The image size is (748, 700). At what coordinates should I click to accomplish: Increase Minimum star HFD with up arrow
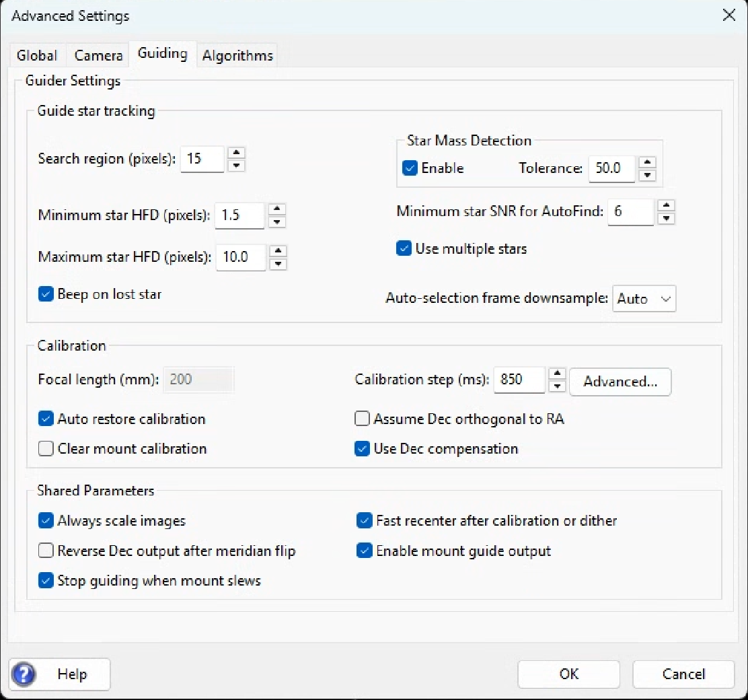click(276, 209)
